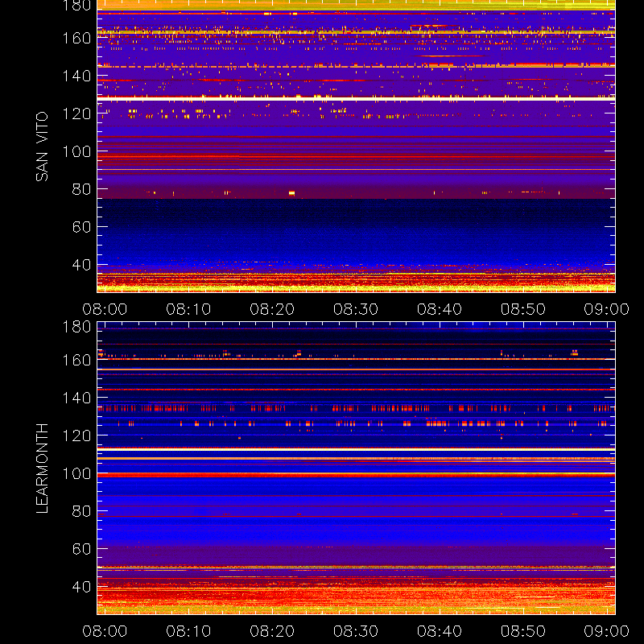644x644 pixels.
Task: Click the LEARMONTH axis title
Action: pos(42,469)
